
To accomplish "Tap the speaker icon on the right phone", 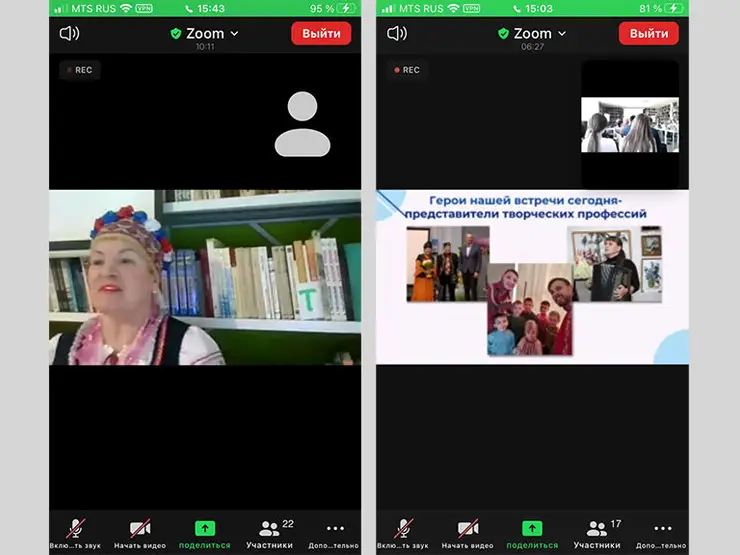I will pos(397,33).
